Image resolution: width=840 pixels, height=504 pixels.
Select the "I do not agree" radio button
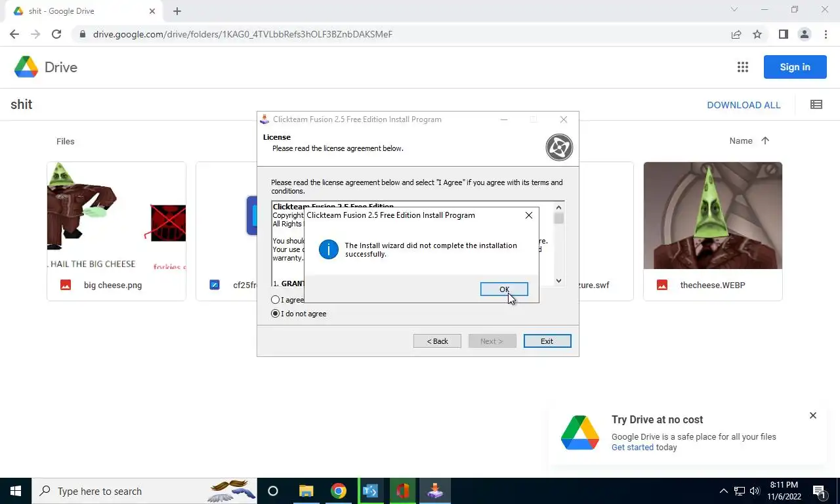click(x=275, y=314)
